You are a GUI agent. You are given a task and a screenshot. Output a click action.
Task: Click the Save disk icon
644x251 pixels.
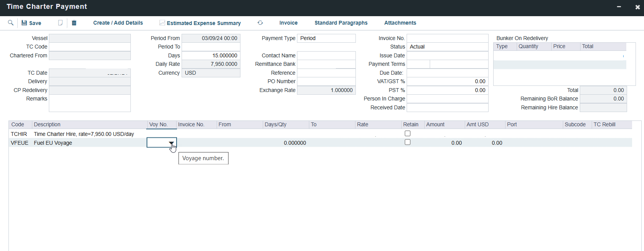coord(24,23)
